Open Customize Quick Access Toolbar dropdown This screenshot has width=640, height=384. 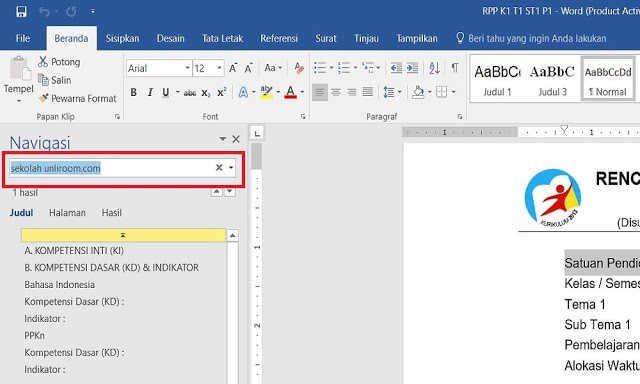click(x=93, y=11)
